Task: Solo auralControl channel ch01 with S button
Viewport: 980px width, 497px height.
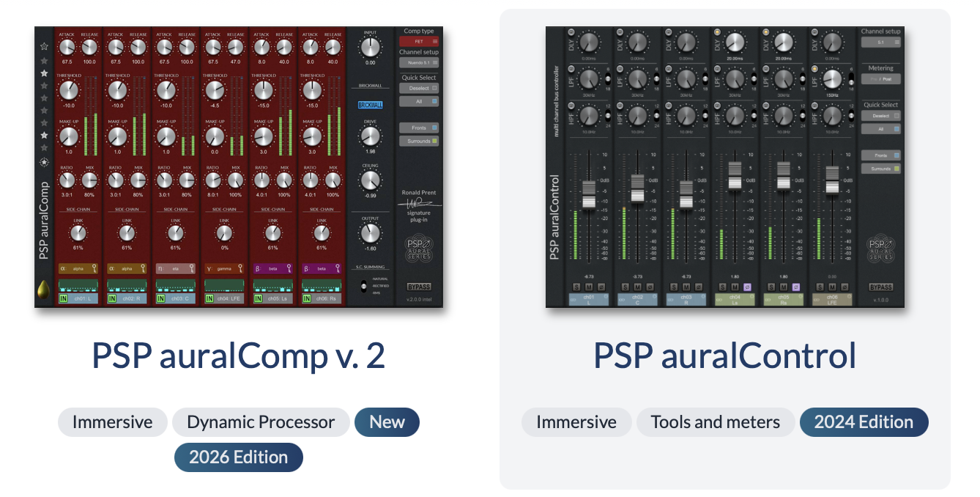Action: pyautogui.click(x=576, y=287)
